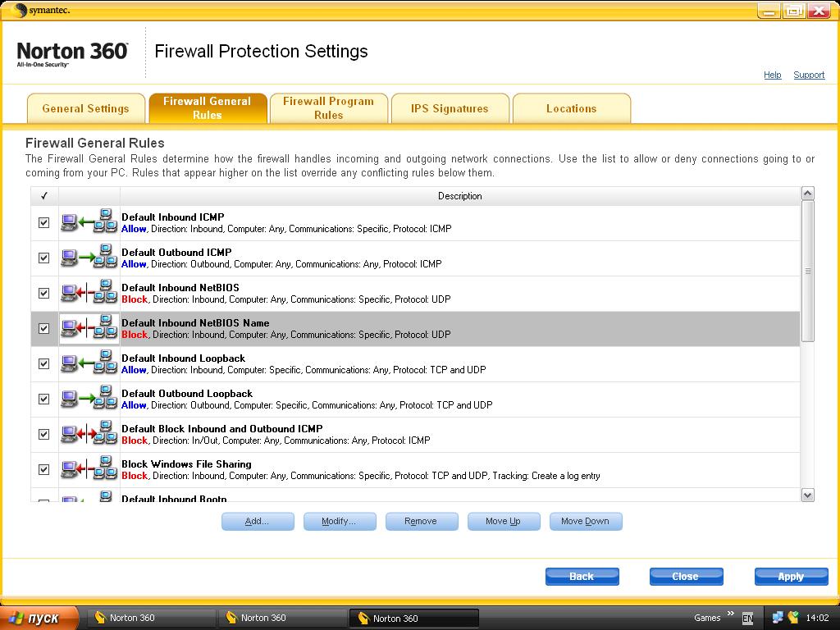Viewport: 840px width, 630px height.
Task: Click the active Norton 360 taskbar button
Action: 414,619
